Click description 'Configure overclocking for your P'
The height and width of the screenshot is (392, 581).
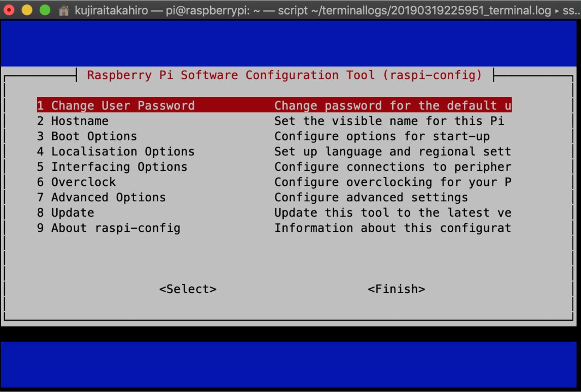click(393, 182)
